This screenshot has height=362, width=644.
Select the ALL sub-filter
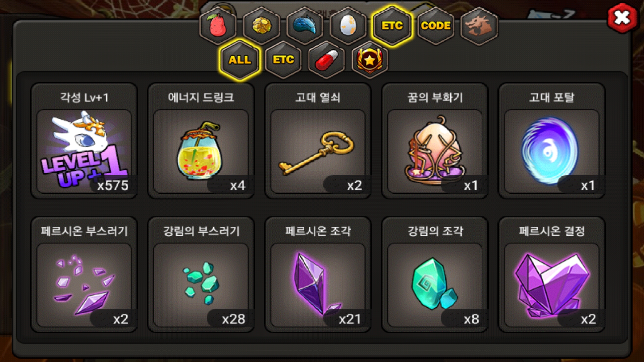(239, 60)
